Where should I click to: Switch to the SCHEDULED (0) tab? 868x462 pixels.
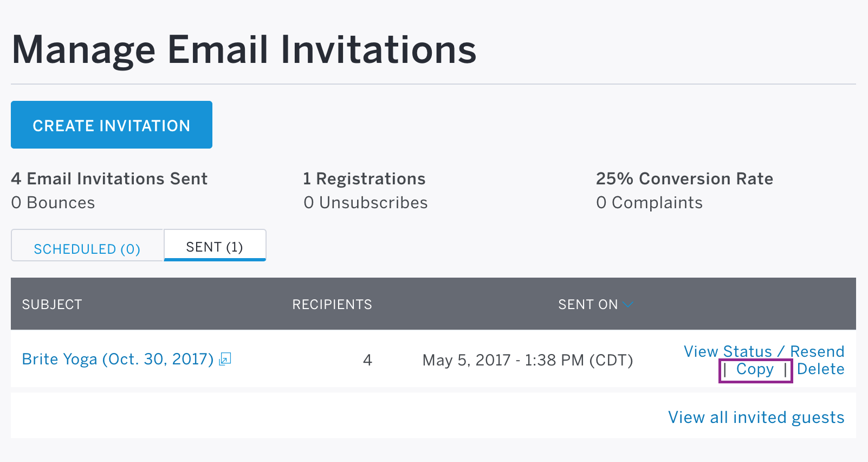(x=87, y=246)
